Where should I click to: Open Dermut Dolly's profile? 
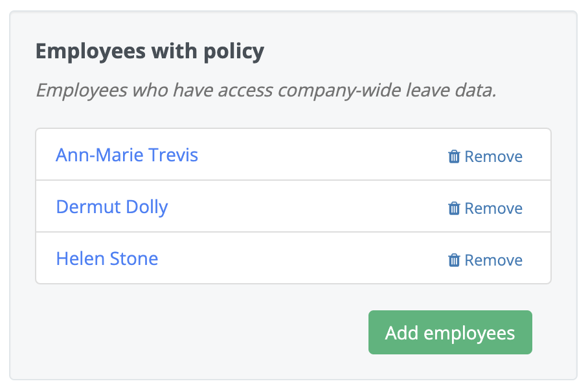(111, 207)
